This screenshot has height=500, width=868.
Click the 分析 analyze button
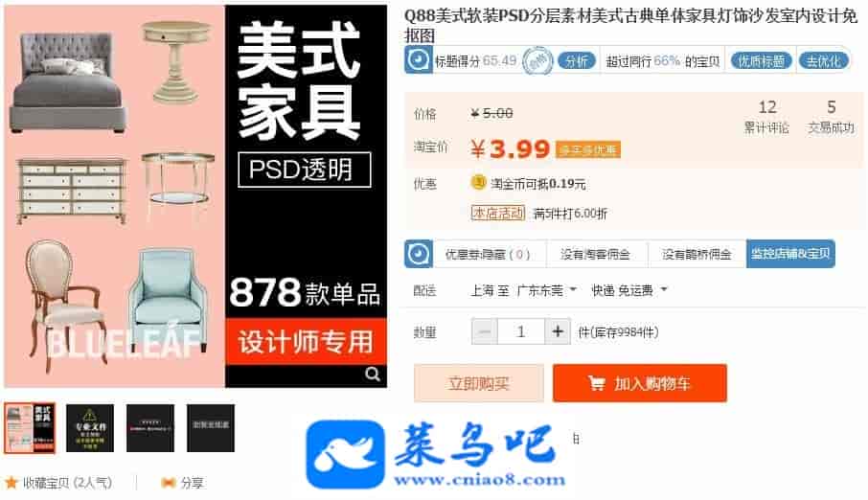point(576,60)
